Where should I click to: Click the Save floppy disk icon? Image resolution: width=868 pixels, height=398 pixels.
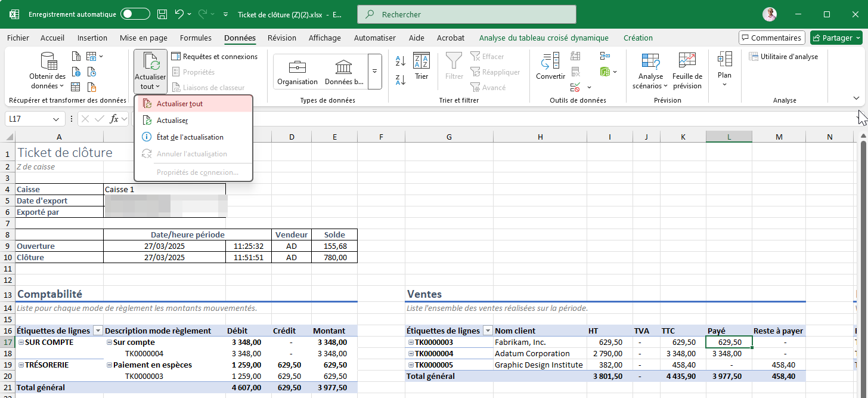pyautogui.click(x=162, y=14)
